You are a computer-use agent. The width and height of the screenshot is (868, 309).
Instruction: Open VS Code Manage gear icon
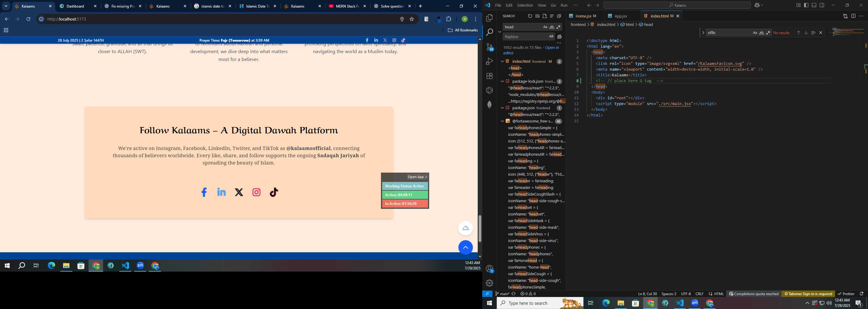pyautogui.click(x=489, y=283)
